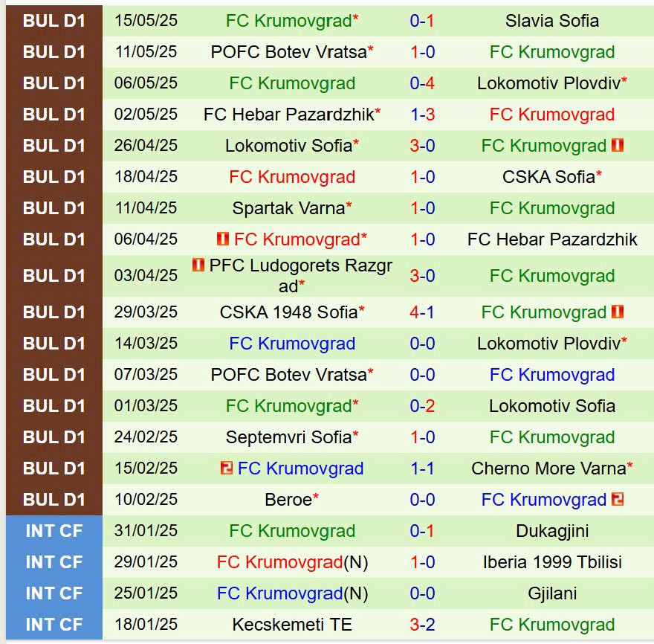Open the 0-4 score against Lokomotiv Plovdiv
The width and height of the screenshot is (654, 644).
(x=422, y=83)
